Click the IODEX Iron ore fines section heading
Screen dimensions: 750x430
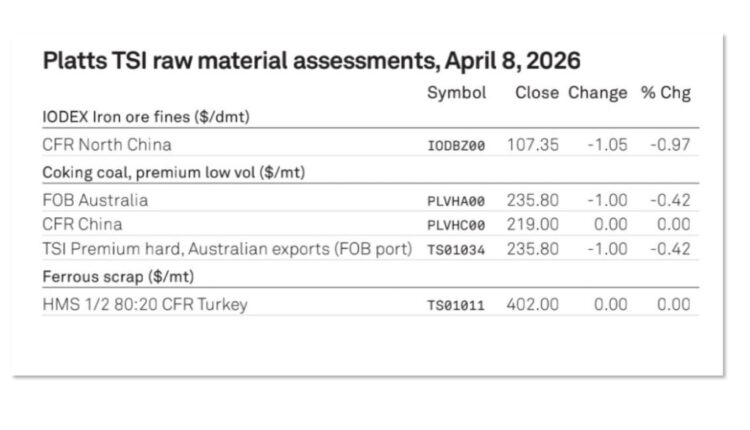(145, 117)
